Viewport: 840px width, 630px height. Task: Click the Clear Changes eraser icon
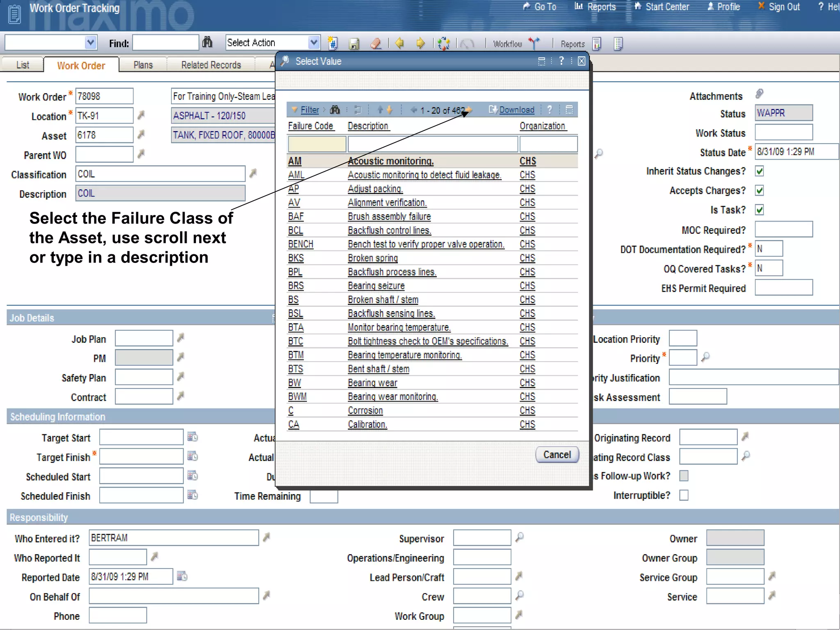click(x=376, y=43)
